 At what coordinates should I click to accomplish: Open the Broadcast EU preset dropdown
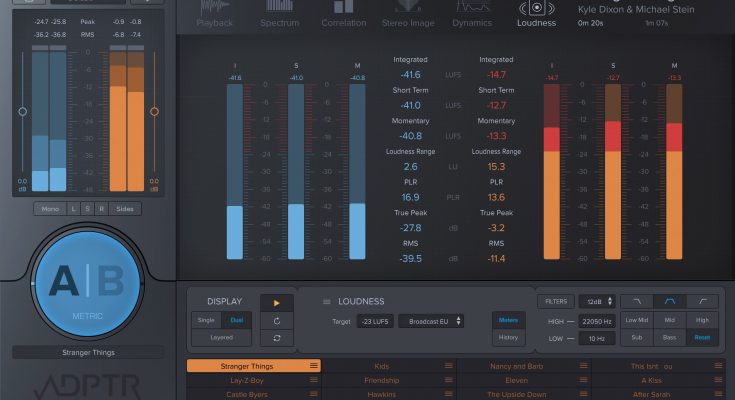coord(431,321)
